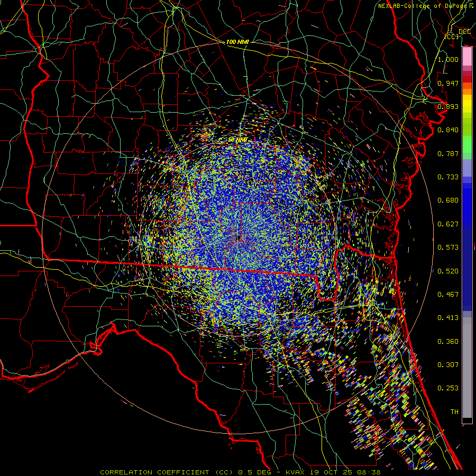The width and height of the screenshot is (476, 476).
Task: Click the NEXLAB-College of DuPage credit text
Action: pyautogui.click(x=426, y=6)
